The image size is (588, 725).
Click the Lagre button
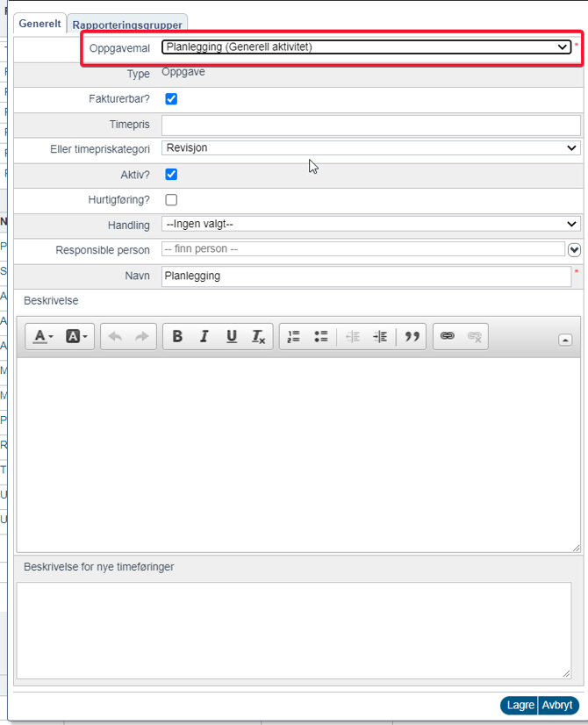click(520, 706)
